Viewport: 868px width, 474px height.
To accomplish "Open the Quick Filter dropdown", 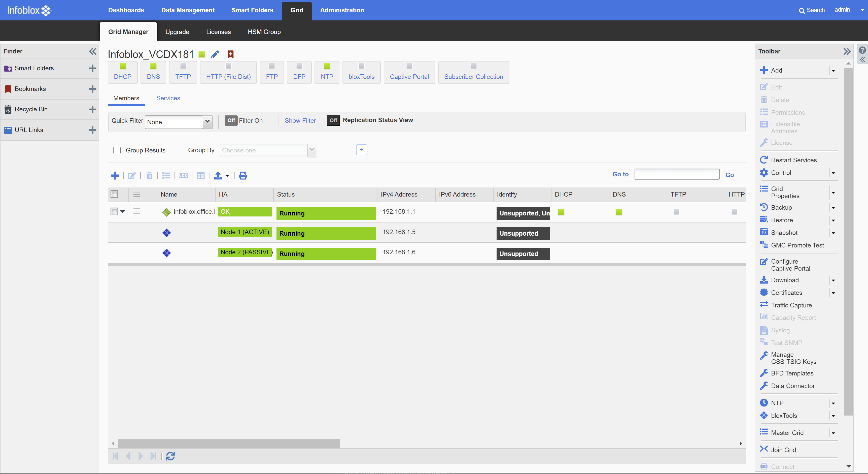I will pos(207,122).
